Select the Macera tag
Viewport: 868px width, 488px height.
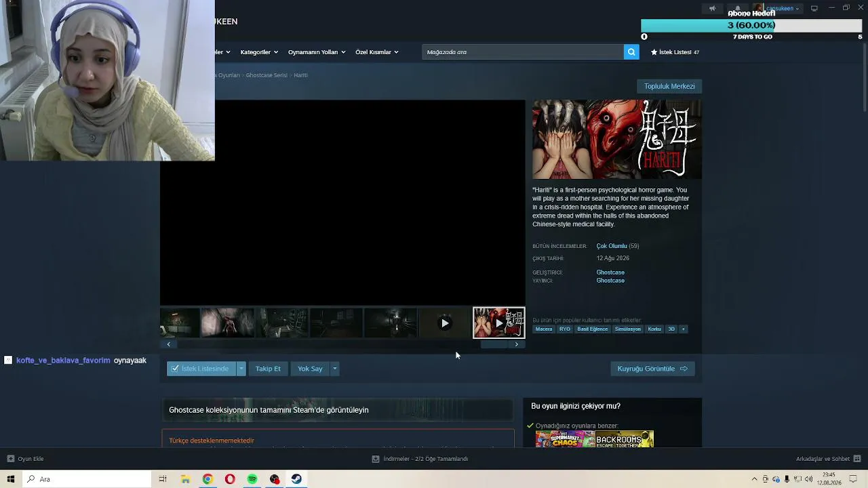tap(544, 329)
